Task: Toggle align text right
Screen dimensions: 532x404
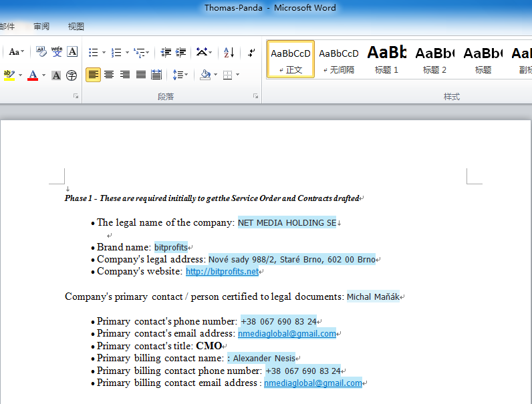Action: [x=125, y=75]
